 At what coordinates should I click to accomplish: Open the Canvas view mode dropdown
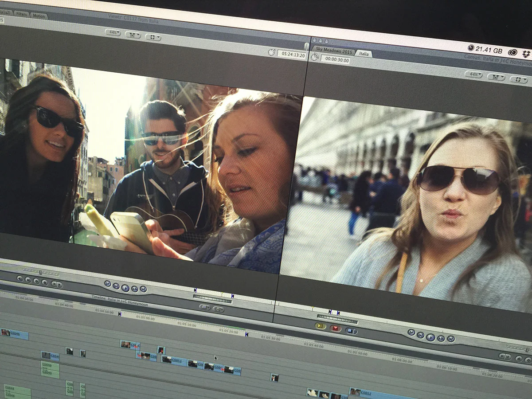[x=518, y=80]
